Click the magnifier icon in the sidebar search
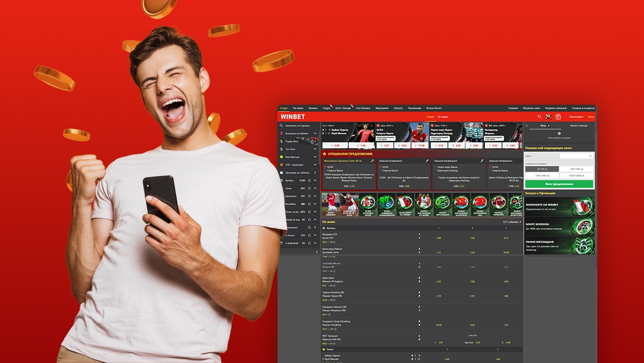 point(281,125)
